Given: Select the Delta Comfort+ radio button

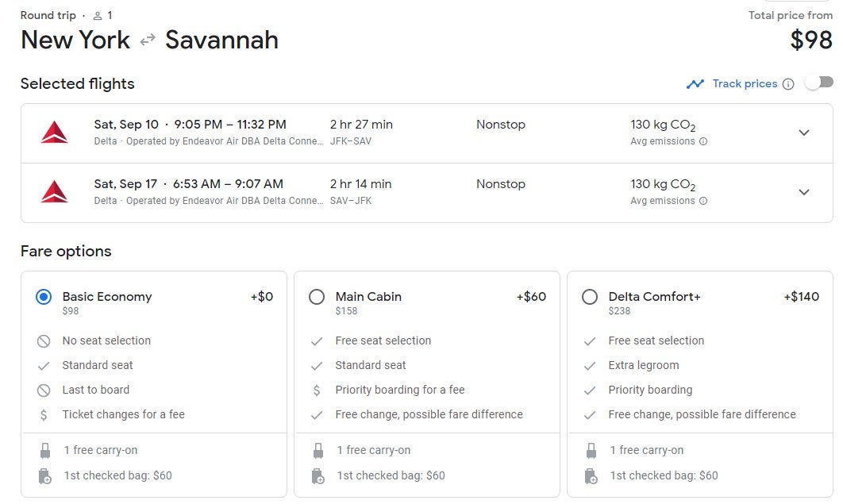Looking at the screenshot, I should [x=590, y=296].
